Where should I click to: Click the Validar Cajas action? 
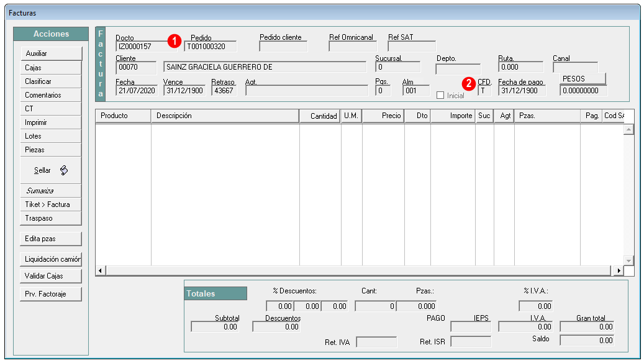(50, 275)
